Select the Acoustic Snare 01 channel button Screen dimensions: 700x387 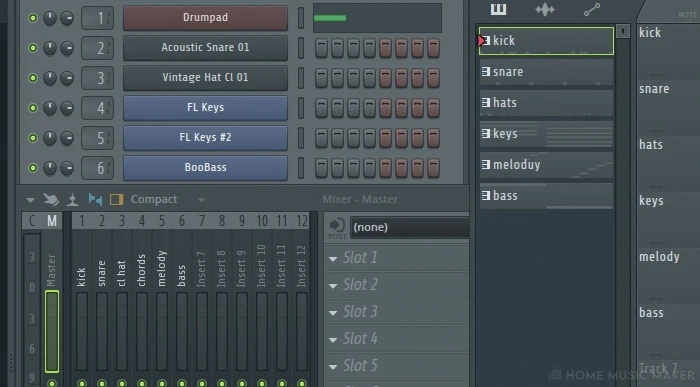tap(205, 48)
